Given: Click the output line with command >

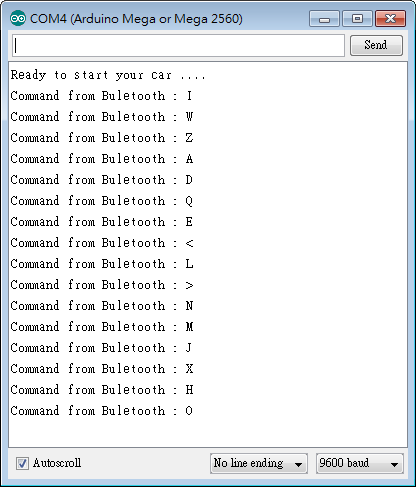Looking at the screenshot, I should click(x=101, y=285).
